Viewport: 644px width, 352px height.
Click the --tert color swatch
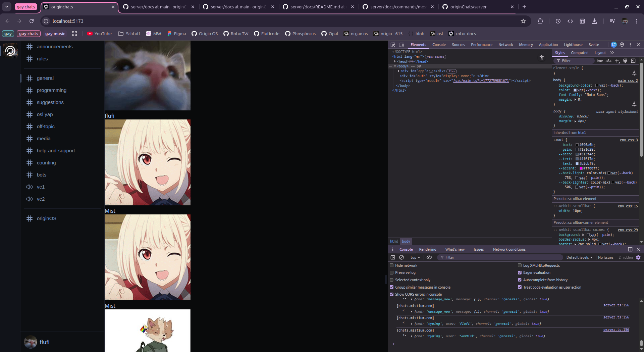coord(577,159)
